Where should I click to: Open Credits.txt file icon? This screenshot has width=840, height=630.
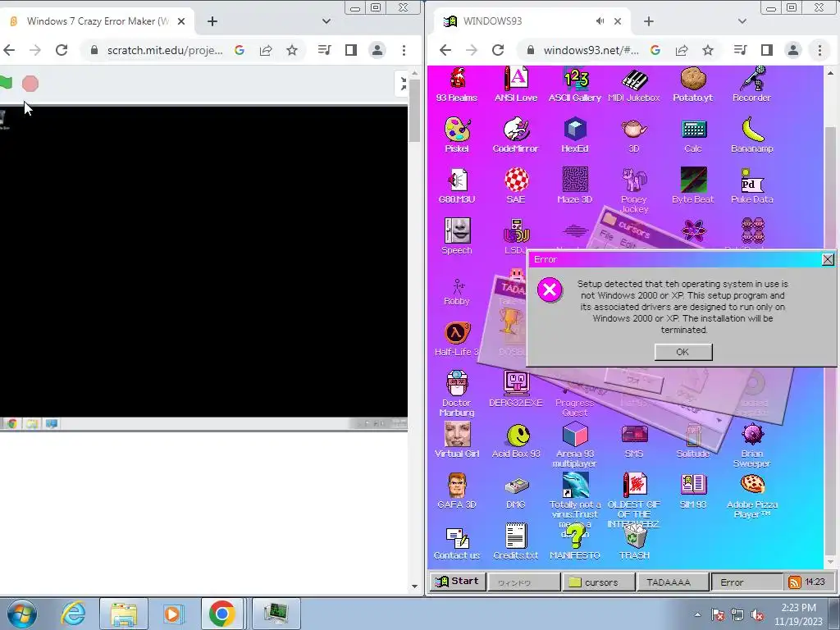[x=515, y=542]
